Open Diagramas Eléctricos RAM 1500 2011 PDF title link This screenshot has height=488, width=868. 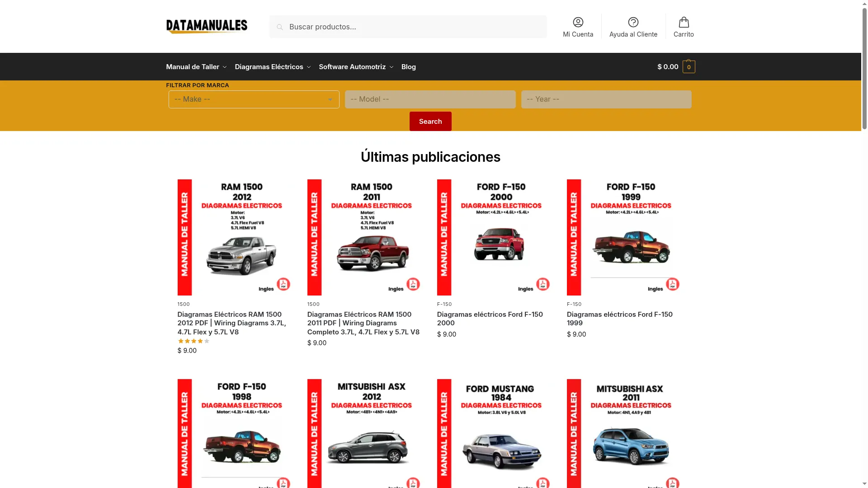pyautogui.click(x=363, y=323)
